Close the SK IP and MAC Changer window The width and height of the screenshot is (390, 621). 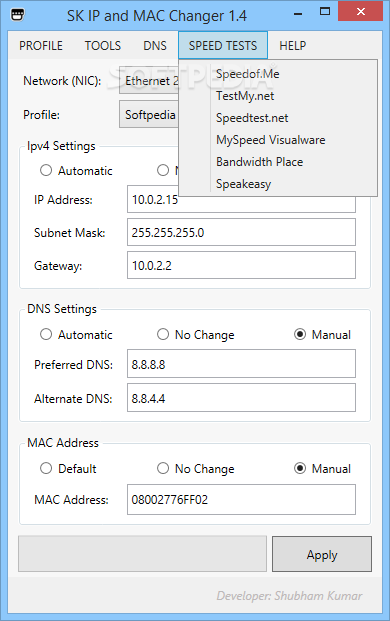[360, 11]
